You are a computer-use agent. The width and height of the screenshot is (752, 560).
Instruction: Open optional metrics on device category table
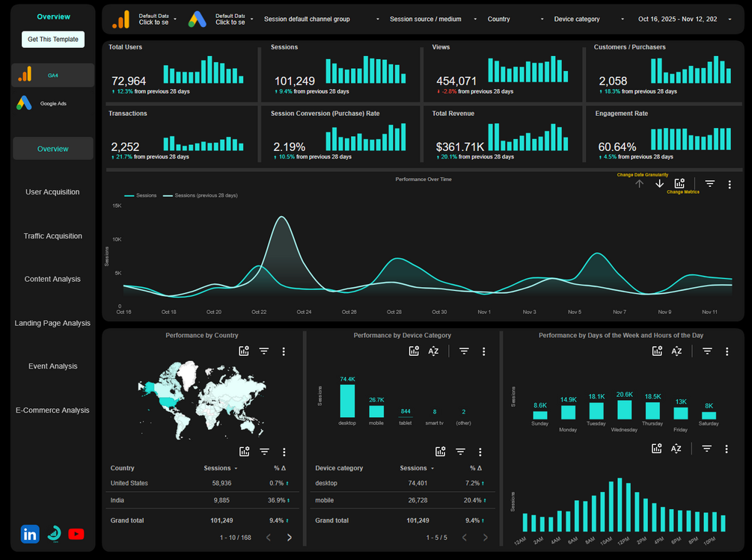click(440, 452)
